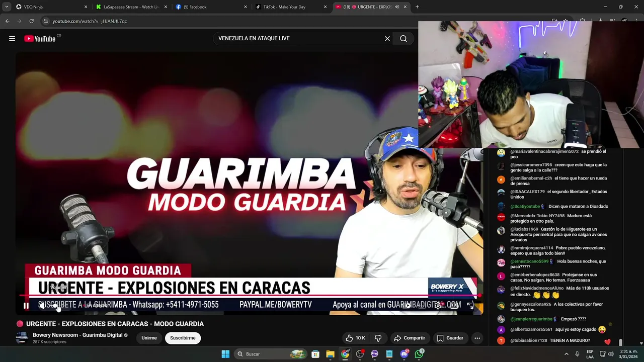The width and height of the screenshot is (644, 362).
Task: Click @ernestocano5599 chat username
Action: point(529,261)
